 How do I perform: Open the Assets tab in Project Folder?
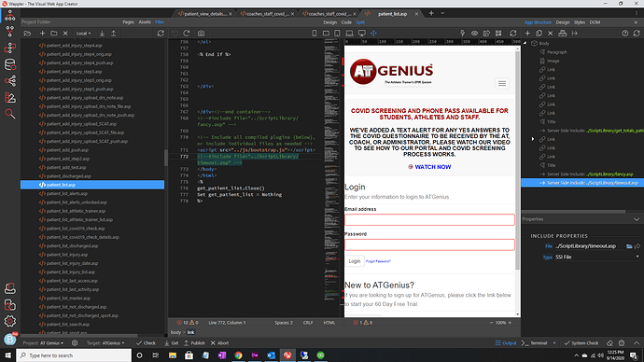145,21
